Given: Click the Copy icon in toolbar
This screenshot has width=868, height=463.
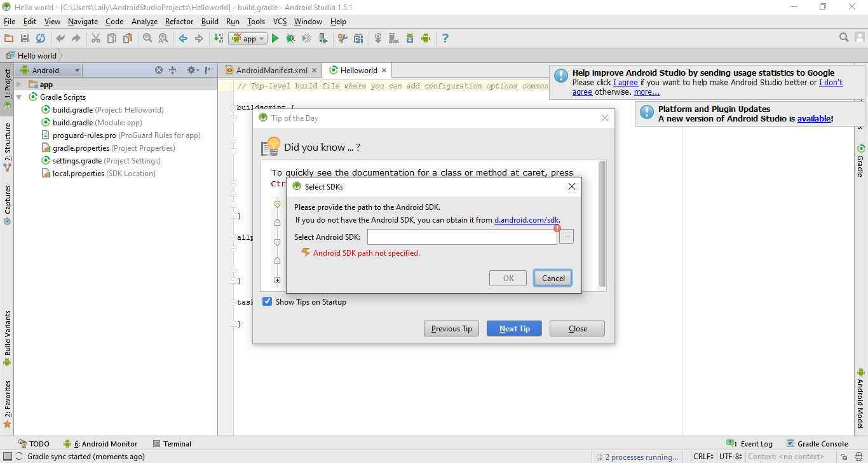Looking at the screenshot, I should (112, 38).
